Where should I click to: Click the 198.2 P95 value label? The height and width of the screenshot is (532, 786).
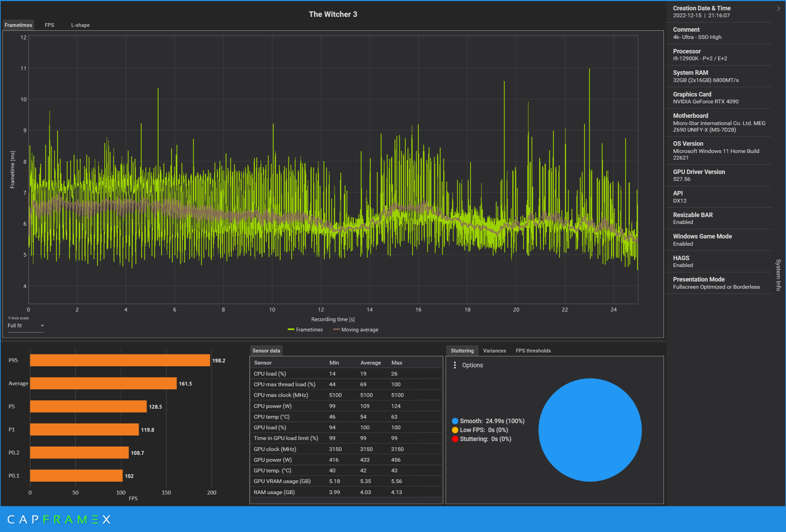click(219, 361)
